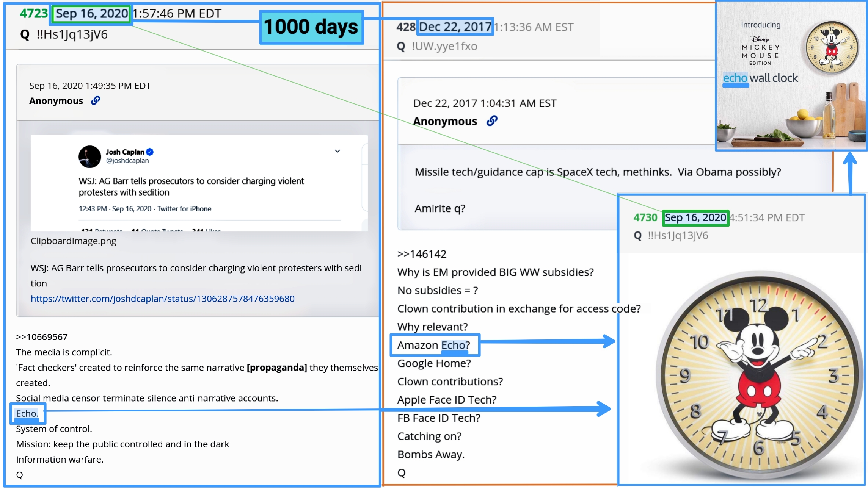Click post number 4730

tap(645, 217)
